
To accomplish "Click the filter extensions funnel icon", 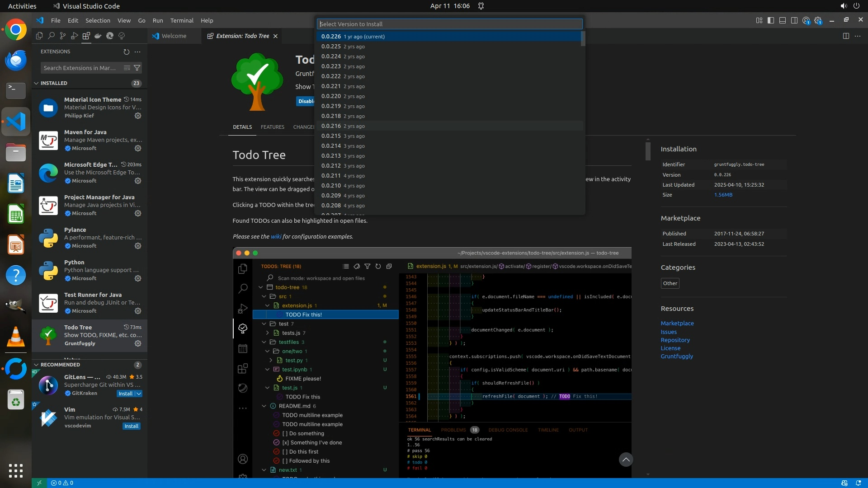I will click(137, 68).
